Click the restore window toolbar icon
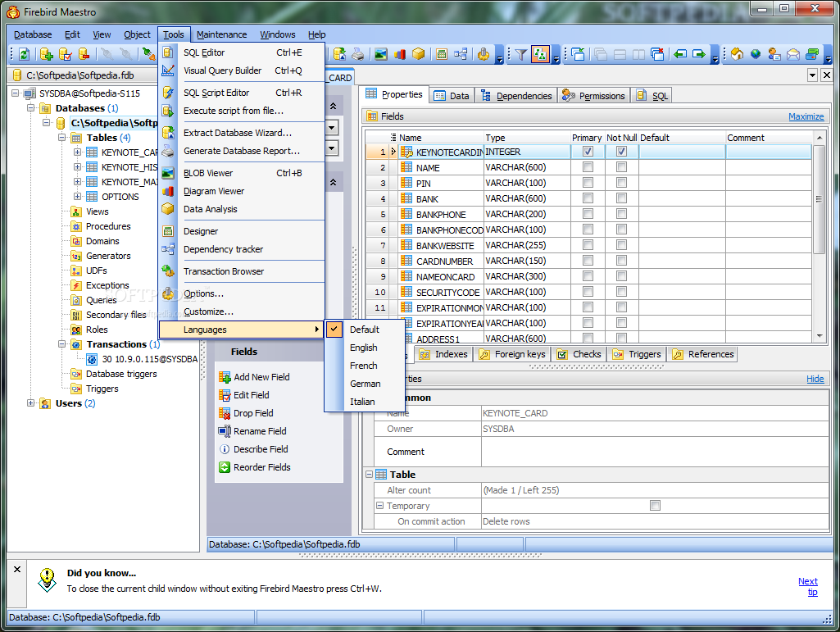Viewport: 840px width, 632px height. pos(578,54)
